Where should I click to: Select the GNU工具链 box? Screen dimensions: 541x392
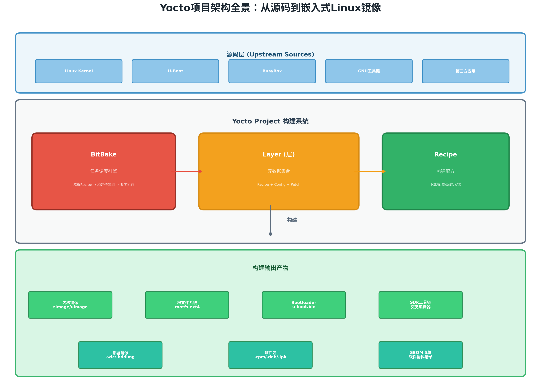pos(369,71)
